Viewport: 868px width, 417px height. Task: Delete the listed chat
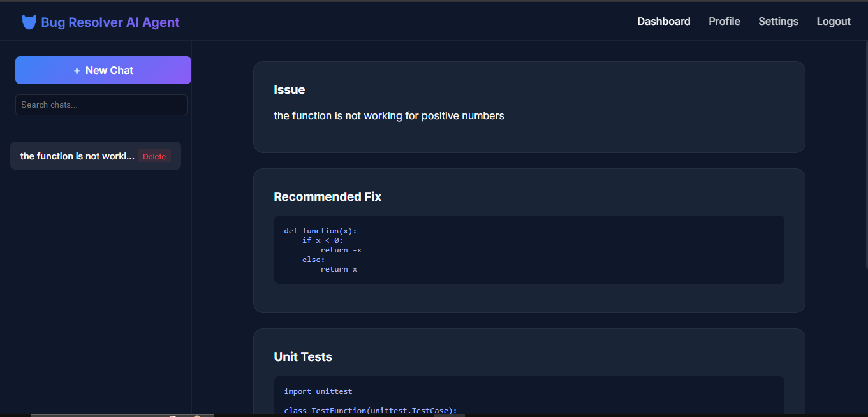pyautogui.click(x=154, y=157)
